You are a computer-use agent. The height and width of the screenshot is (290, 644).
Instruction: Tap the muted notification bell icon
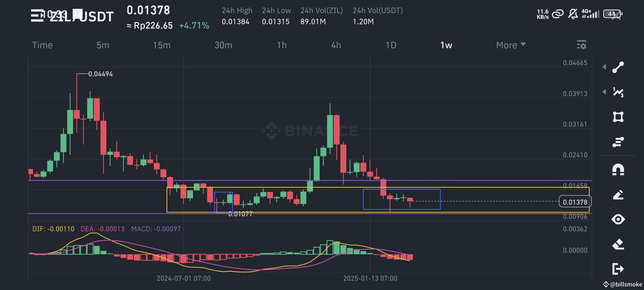pyautogui.click(x=573, y=14)
